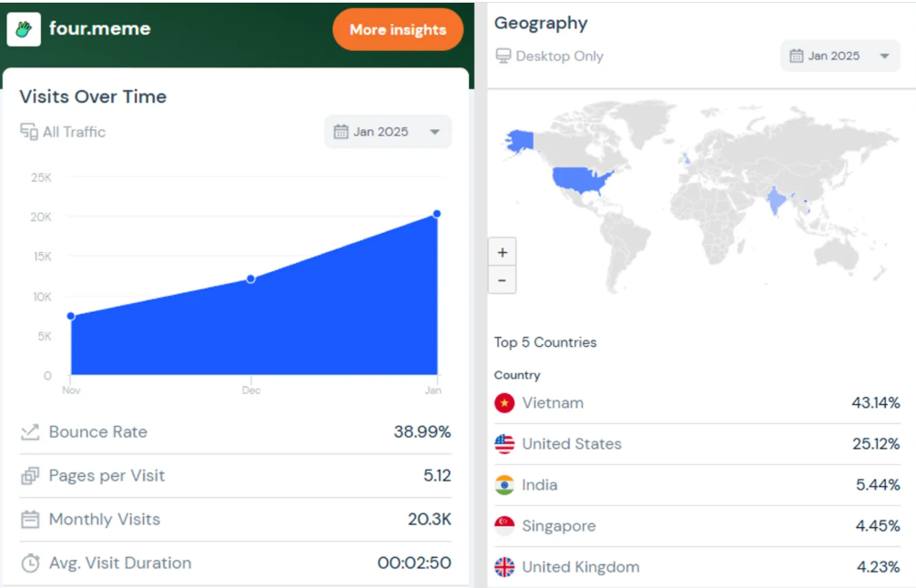
Task: Open the Visits Over Time date dropdown
Action: (388, 132)
